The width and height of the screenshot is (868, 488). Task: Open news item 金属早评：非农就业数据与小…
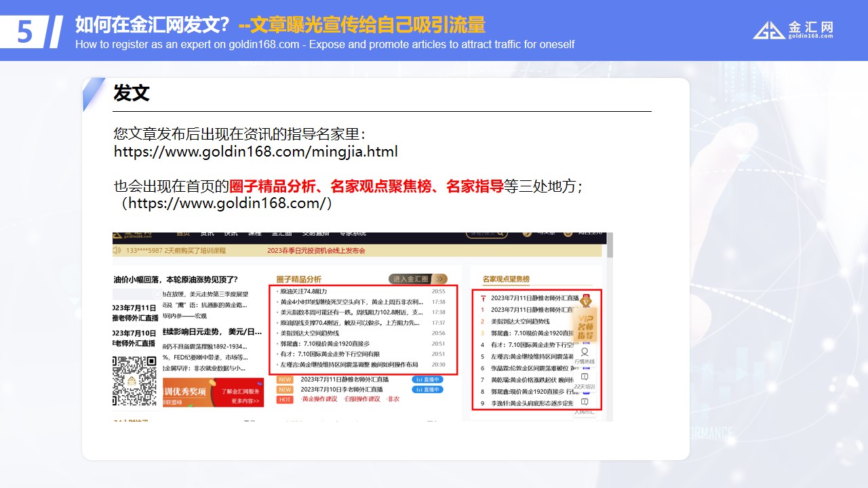(205, 368)
